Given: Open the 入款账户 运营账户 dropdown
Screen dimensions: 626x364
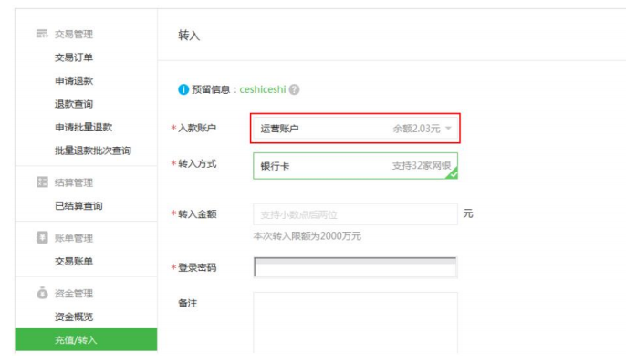Looking at the screenshot, I should pyautogui.click(x=355, y=128).
